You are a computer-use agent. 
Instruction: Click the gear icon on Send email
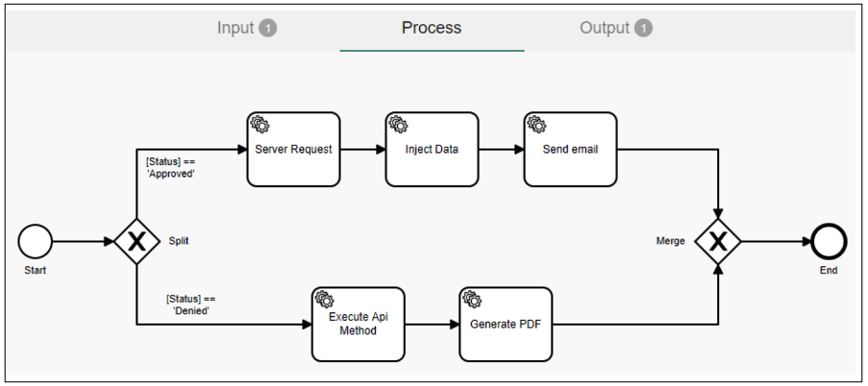coord(536,125)
